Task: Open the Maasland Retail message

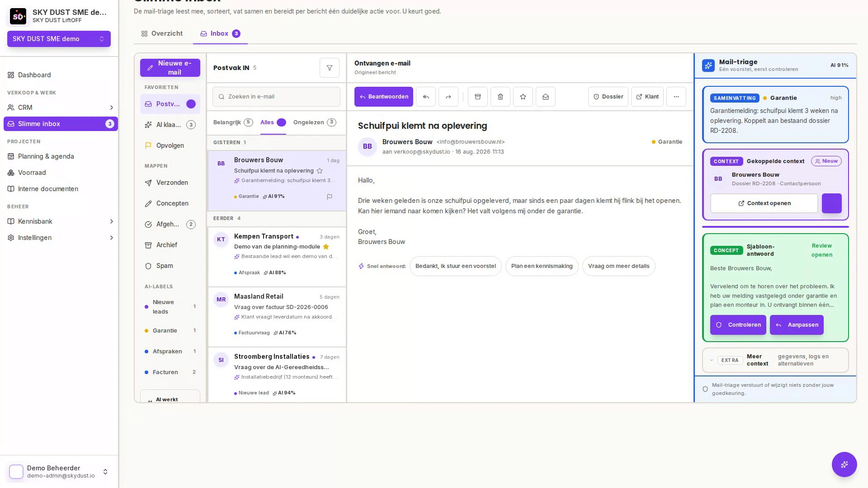Action: [277, 317]
